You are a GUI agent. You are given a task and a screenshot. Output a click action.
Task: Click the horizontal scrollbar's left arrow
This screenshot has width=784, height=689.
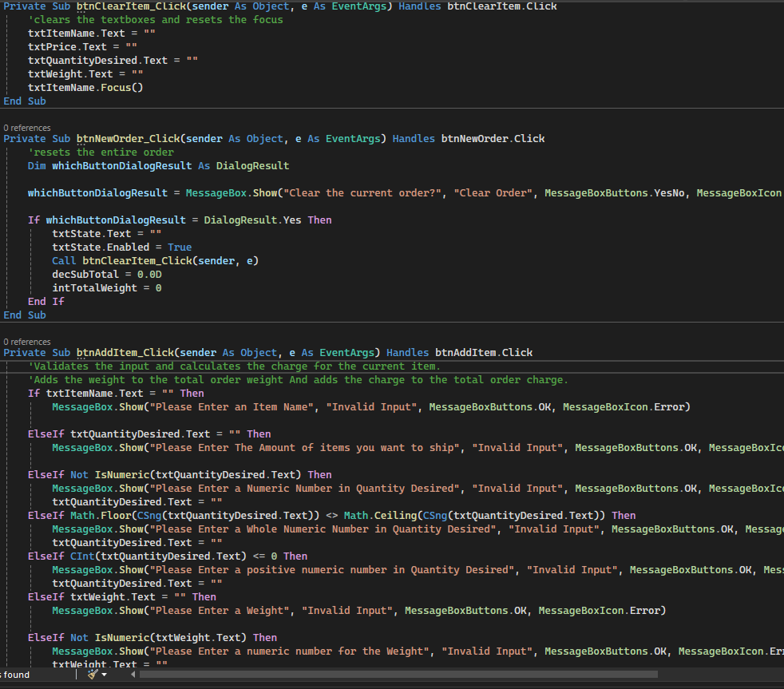coord(133,675)
